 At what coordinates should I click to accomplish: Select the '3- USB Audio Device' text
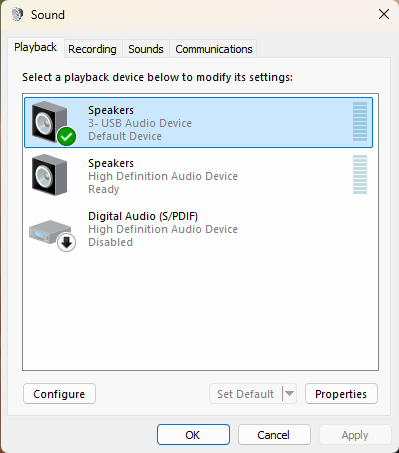click(140, 123)
